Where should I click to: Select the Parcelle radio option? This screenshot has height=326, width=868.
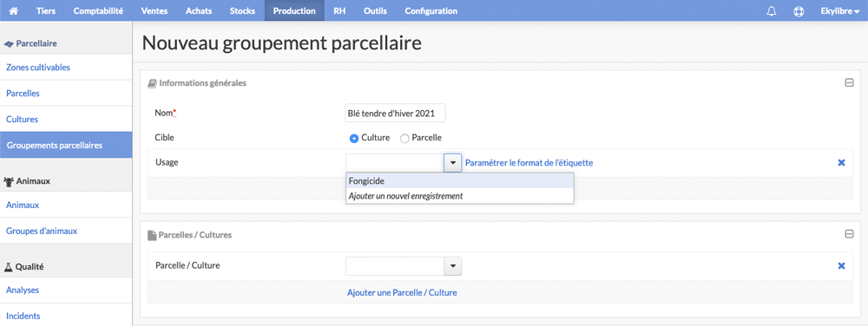(404, 138)
